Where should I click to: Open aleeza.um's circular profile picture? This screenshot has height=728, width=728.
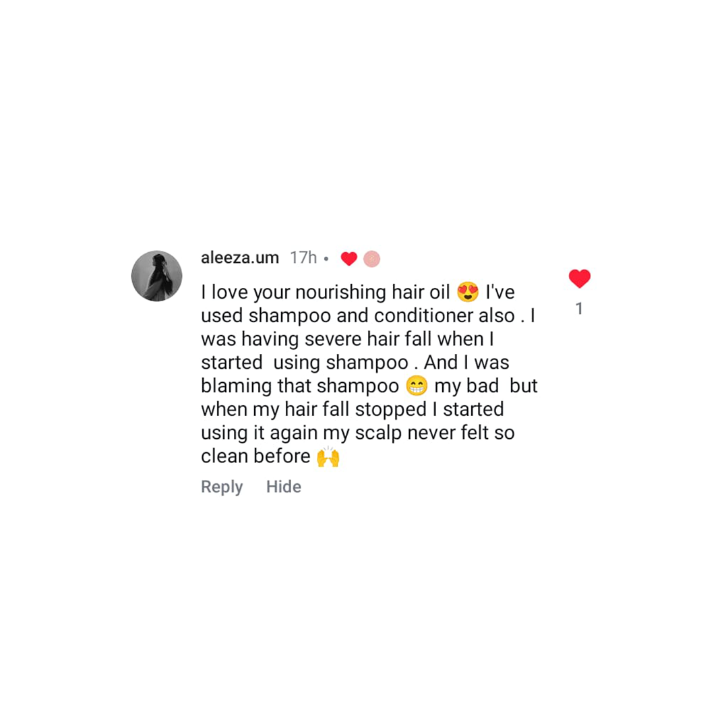[x=156, y=276]
